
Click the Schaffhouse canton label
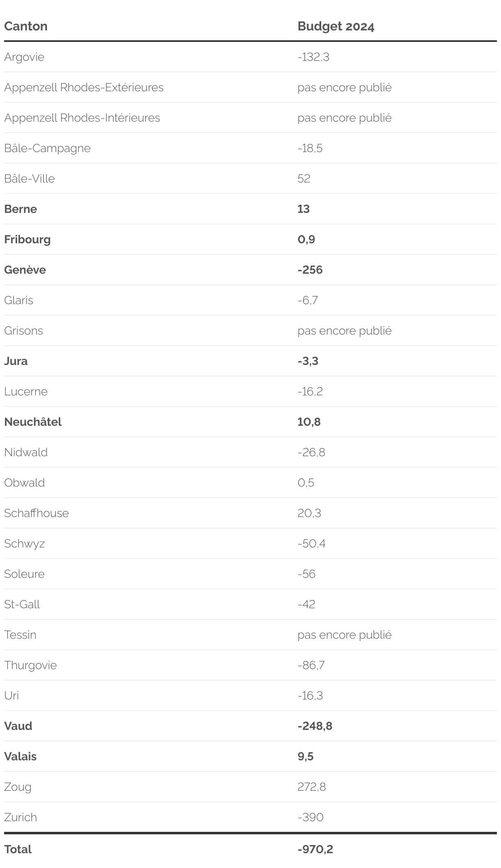37,513
